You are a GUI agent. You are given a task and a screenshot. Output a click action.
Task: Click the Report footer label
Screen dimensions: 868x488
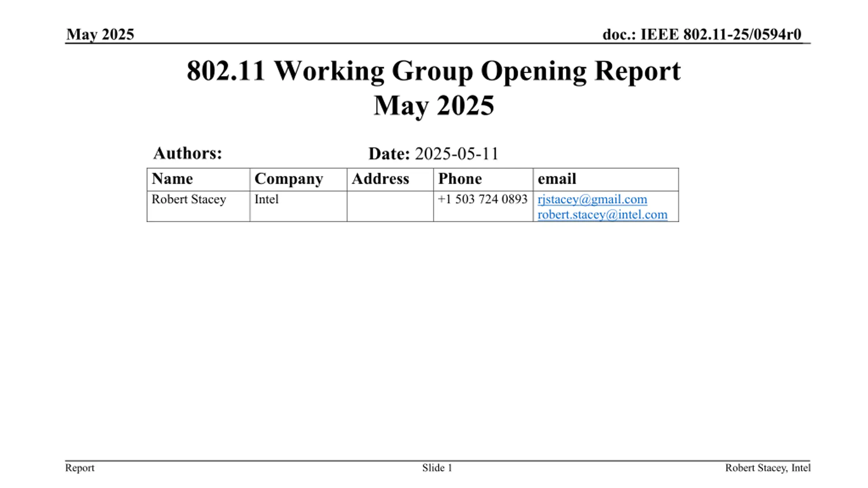click(80, 468)
